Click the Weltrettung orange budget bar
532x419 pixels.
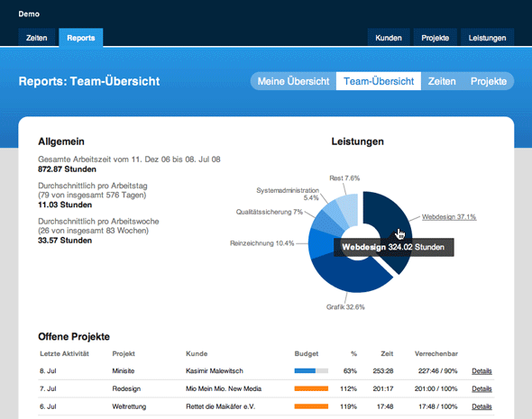311,406
